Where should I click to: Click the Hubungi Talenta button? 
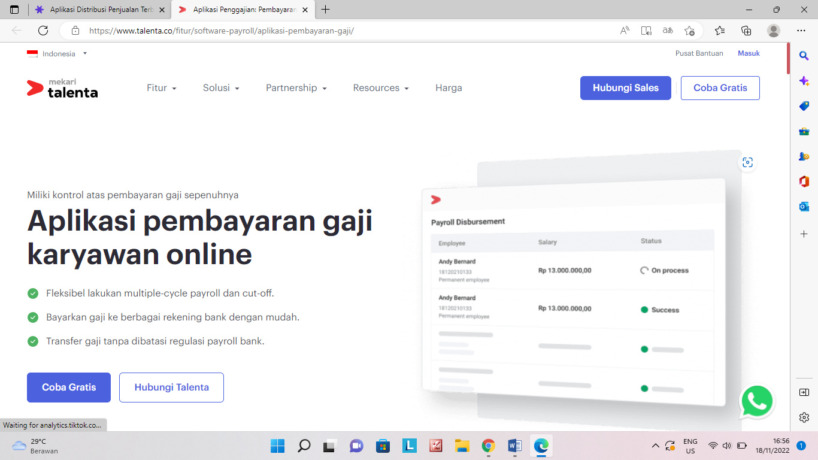pyautogui.click(x=171, y=388)
